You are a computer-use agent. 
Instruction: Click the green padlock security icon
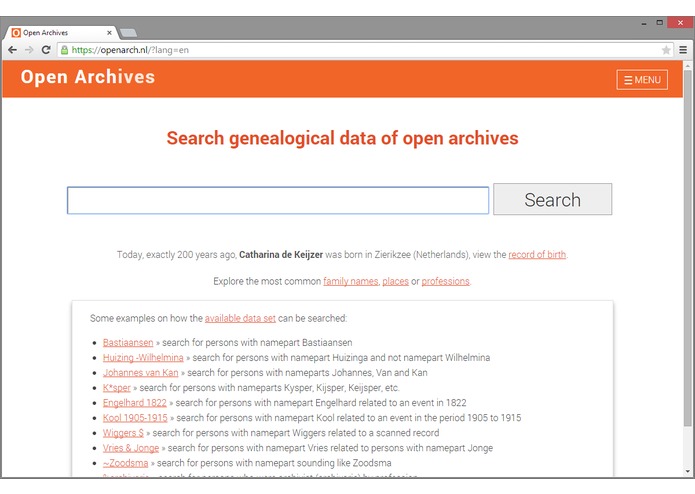click(x=65, y=50)
